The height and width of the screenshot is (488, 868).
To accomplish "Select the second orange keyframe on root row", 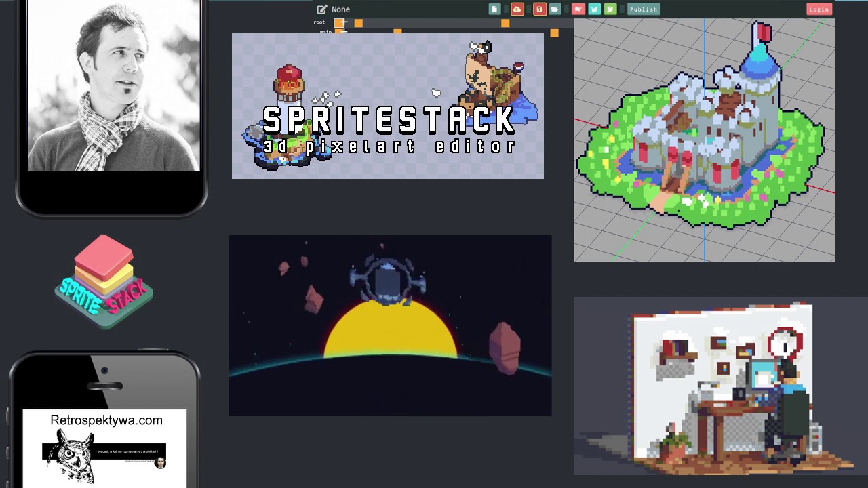I will [x=358, y=23].
